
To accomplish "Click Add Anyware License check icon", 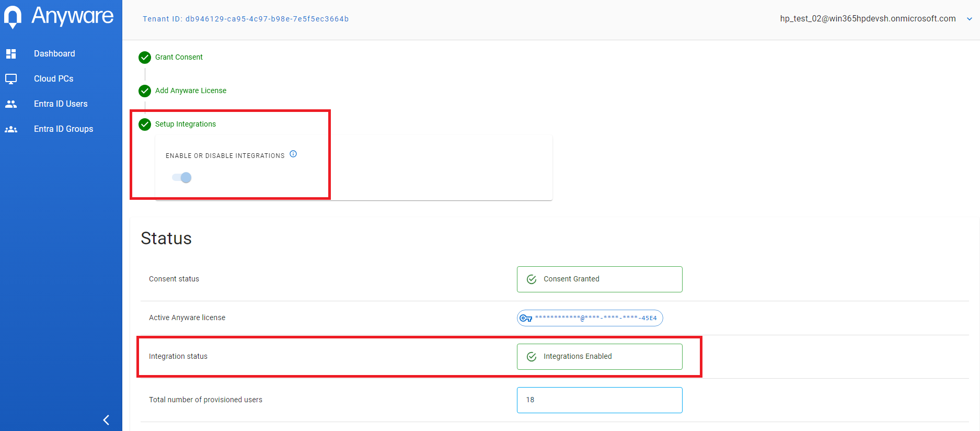I will tap(145, 91).
